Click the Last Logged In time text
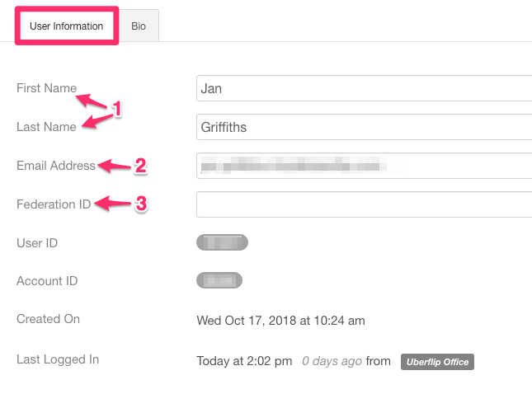Screen dimensions: 532x394 pos(244,361)
